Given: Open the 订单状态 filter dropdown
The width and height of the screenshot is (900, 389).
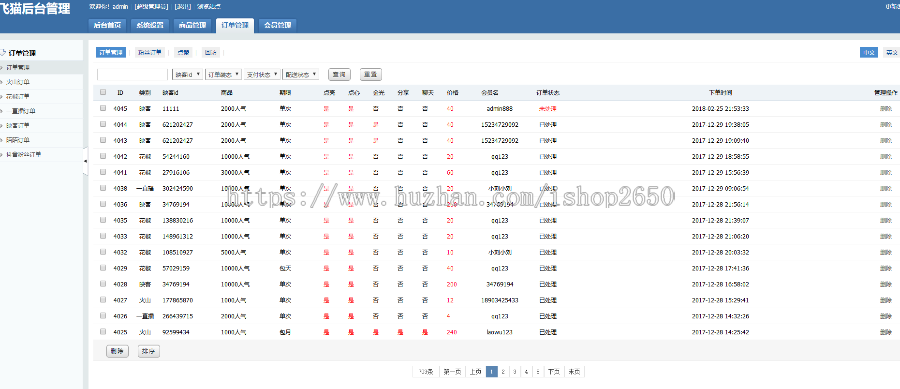Looking at the screenshot, I should pos(223,75).
